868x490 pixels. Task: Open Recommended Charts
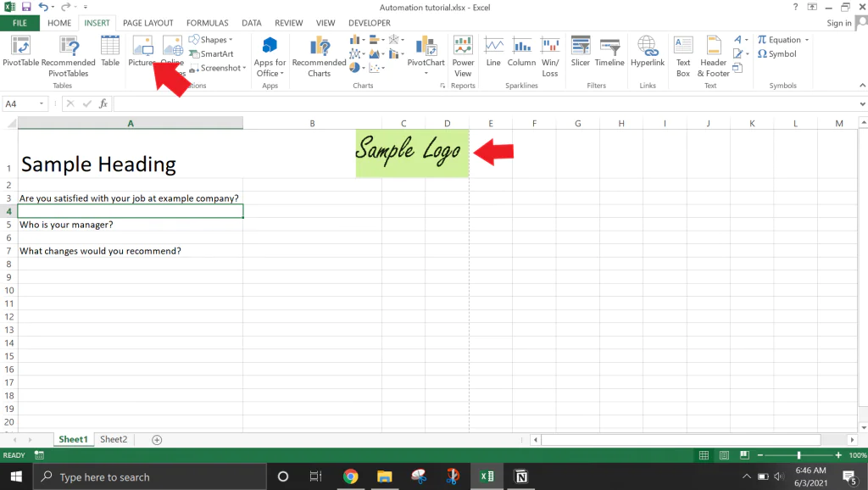click(x=319, y=56)
